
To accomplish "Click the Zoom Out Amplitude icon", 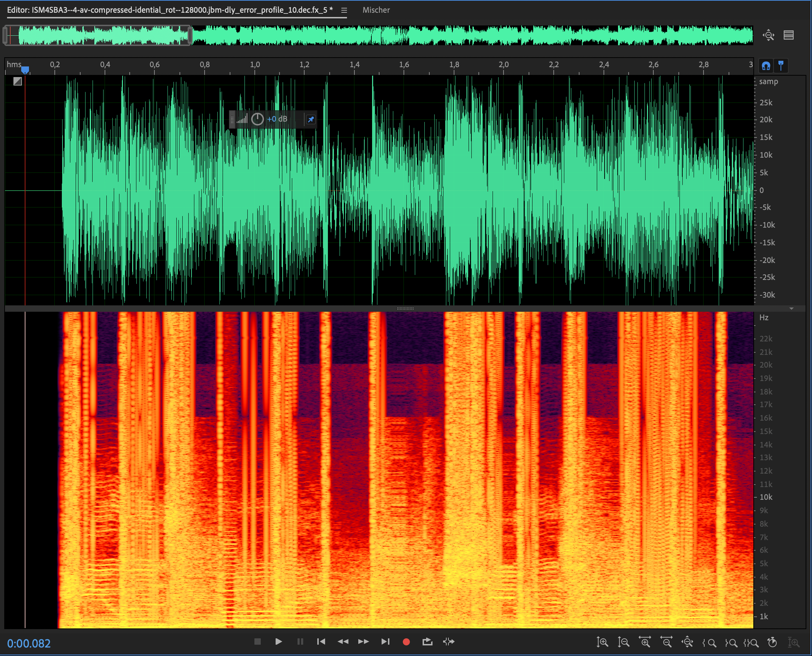I will [x=623, y=642].
